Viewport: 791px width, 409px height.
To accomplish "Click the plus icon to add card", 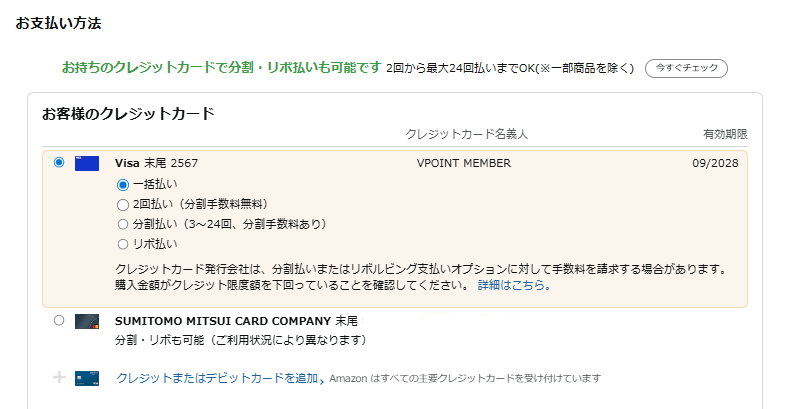I will [x=60, y=378].
